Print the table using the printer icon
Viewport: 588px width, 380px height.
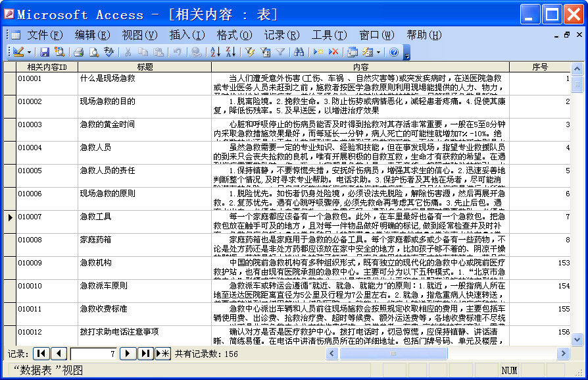coord(78,52)
